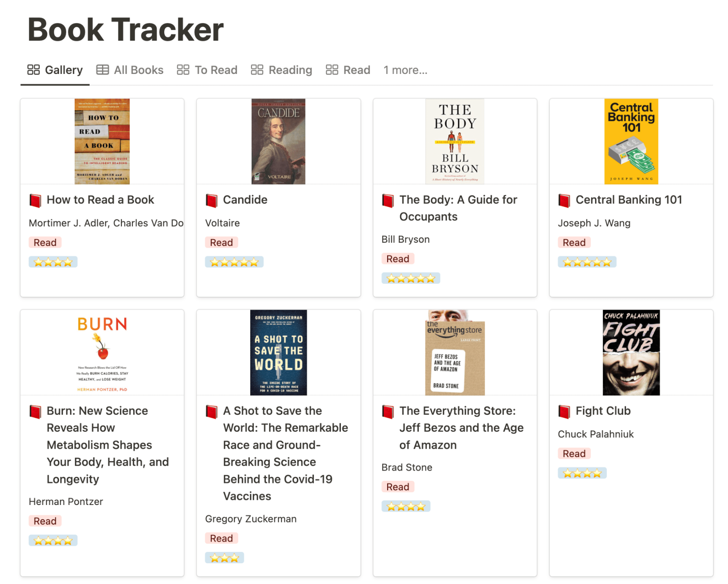Click red book icon beside A Shot to Save the World

(212, 411)
